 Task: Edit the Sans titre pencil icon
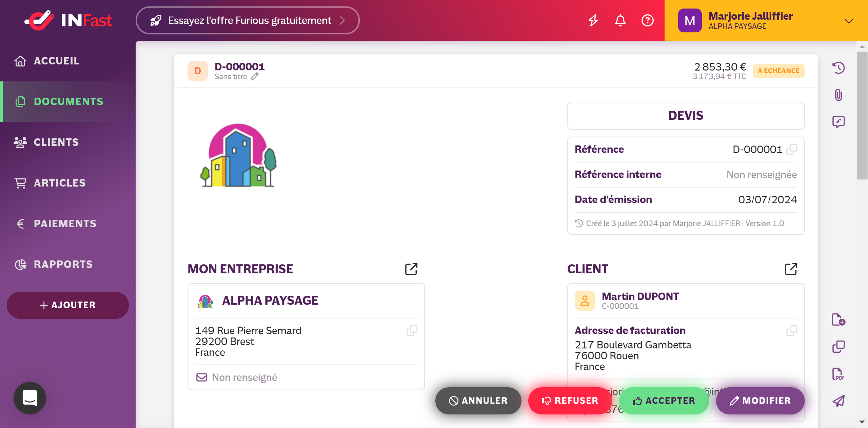(x=255, y=77)
